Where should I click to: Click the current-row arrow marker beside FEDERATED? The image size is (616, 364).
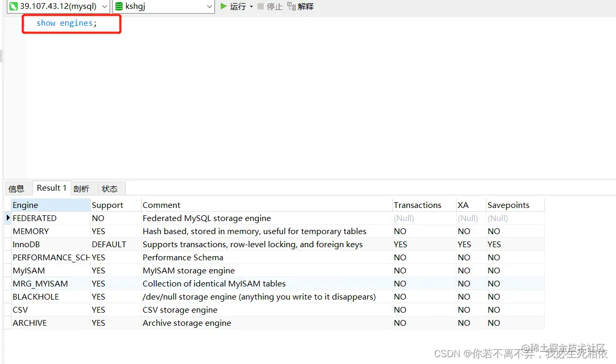point(8,218)
